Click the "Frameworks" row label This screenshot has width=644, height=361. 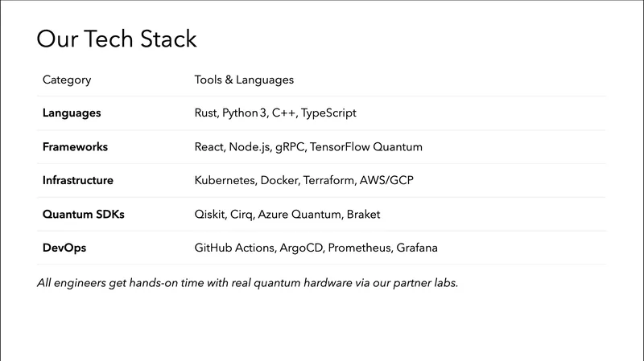pyautogui.click(x=75, y=147)
